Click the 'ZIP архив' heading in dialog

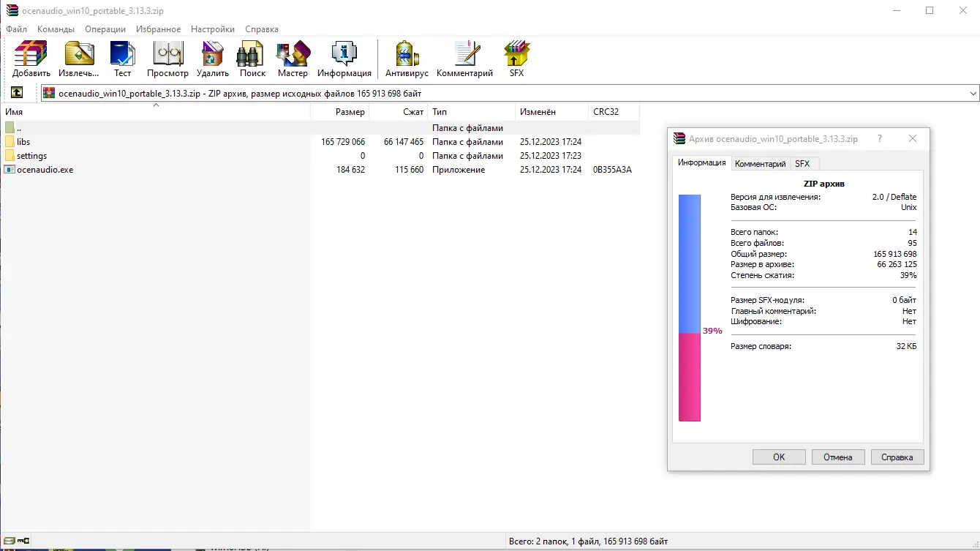824,184
